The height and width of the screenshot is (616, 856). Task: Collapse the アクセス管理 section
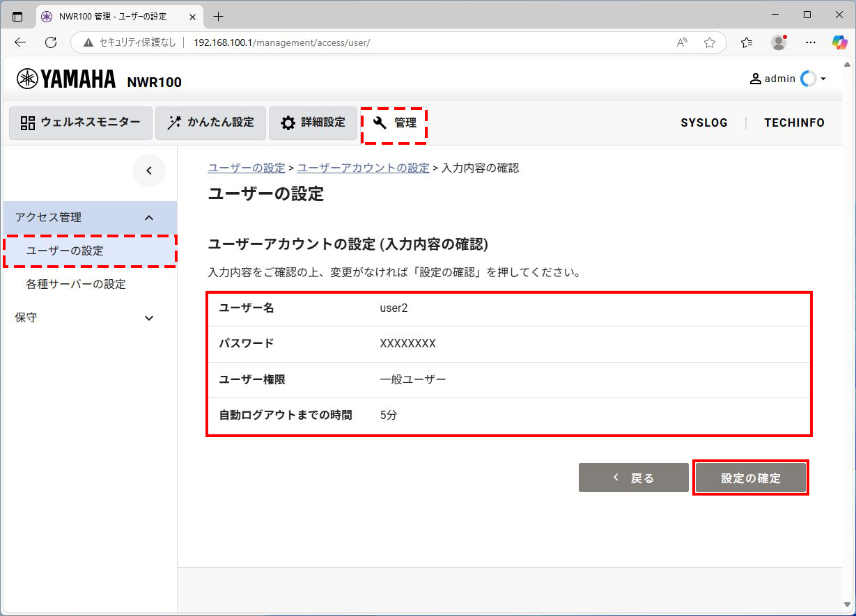point(148,217)
